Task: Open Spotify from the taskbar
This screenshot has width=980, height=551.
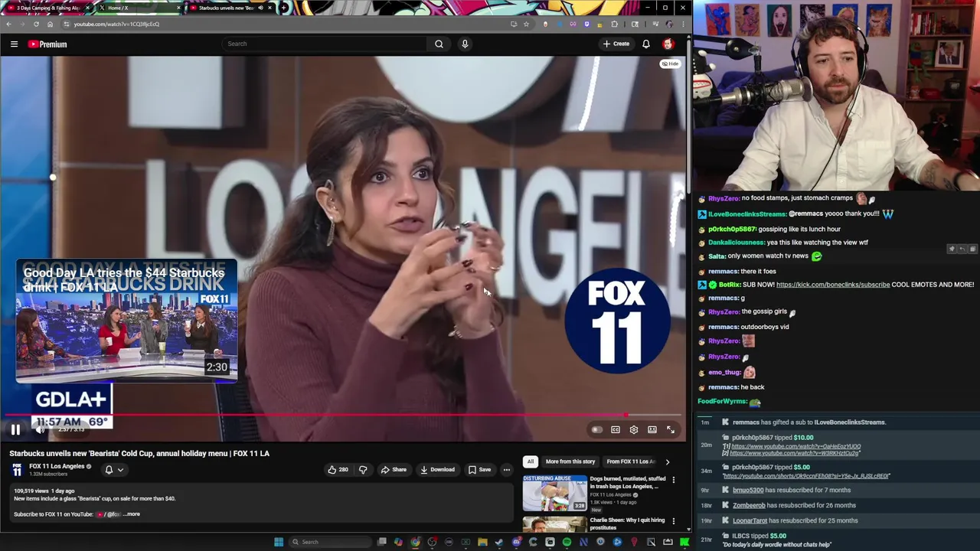Action: [567, 542]
